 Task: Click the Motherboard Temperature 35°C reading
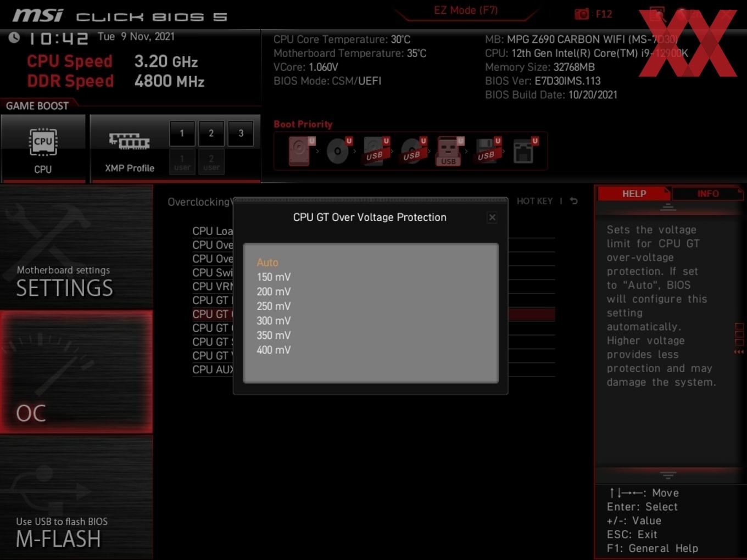[350, 53]
